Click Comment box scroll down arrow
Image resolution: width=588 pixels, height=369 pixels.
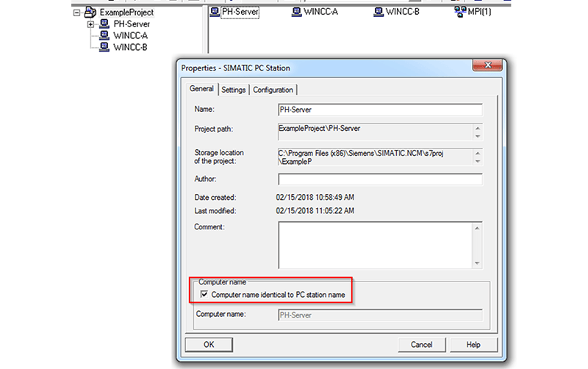pyautogui.click(x=477, y=263)
